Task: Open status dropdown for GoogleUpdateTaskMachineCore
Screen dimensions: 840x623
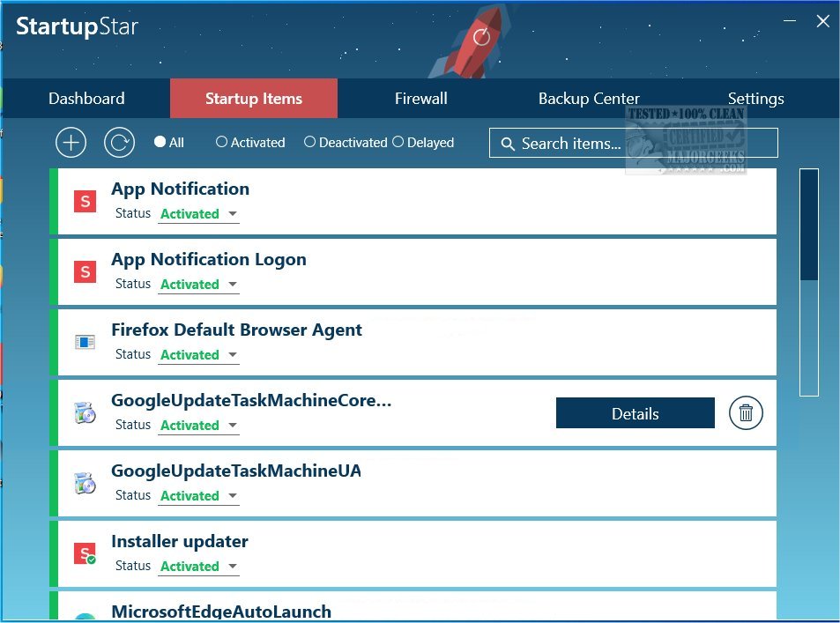Action: [198, 426]
